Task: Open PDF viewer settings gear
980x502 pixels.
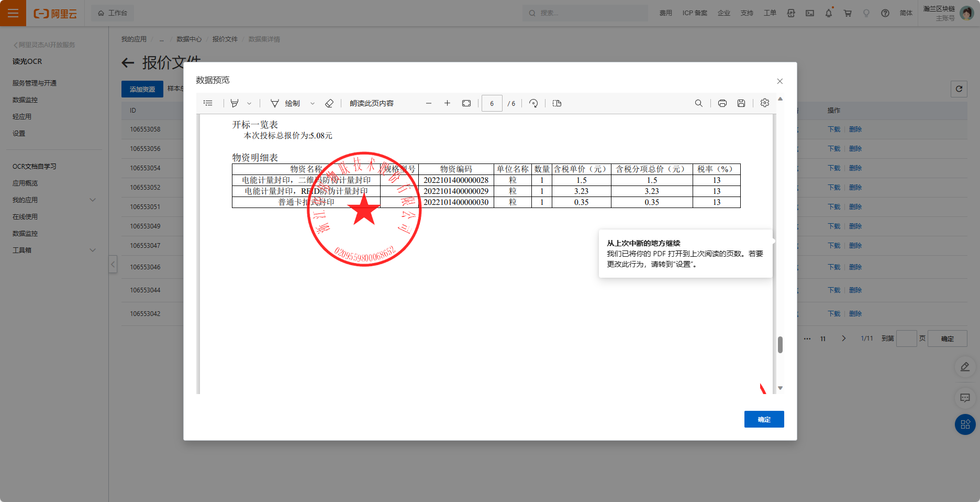Action: coord(765,103)
